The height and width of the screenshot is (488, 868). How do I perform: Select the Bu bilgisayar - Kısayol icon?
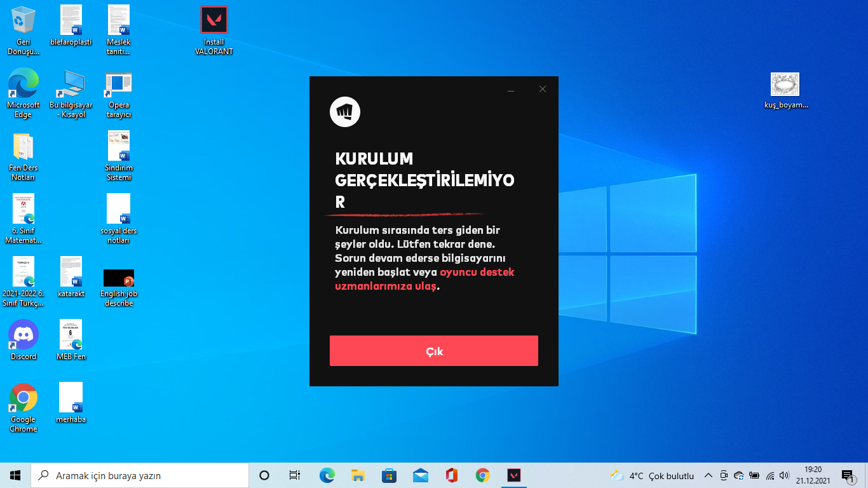[71, 93]
